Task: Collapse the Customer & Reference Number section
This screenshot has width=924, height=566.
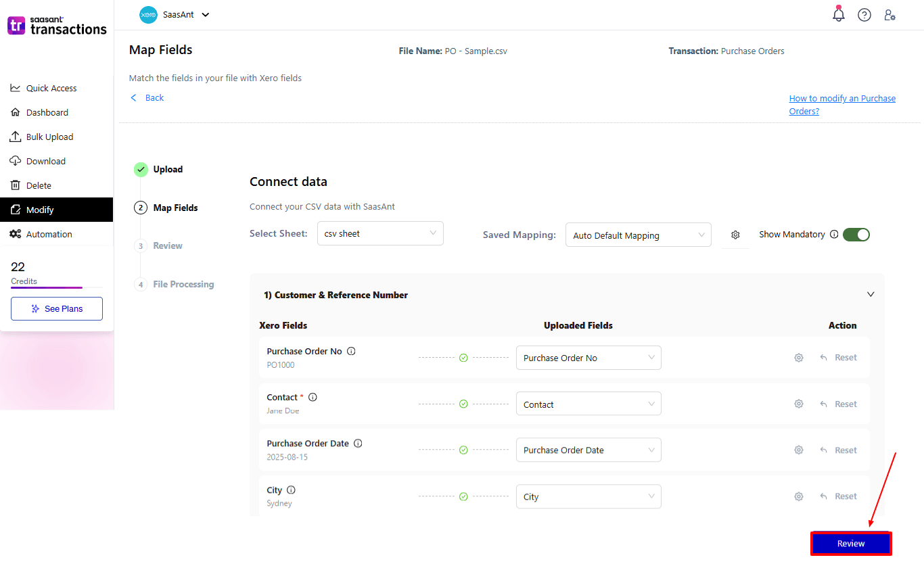Action: click(x=871, y=294)
